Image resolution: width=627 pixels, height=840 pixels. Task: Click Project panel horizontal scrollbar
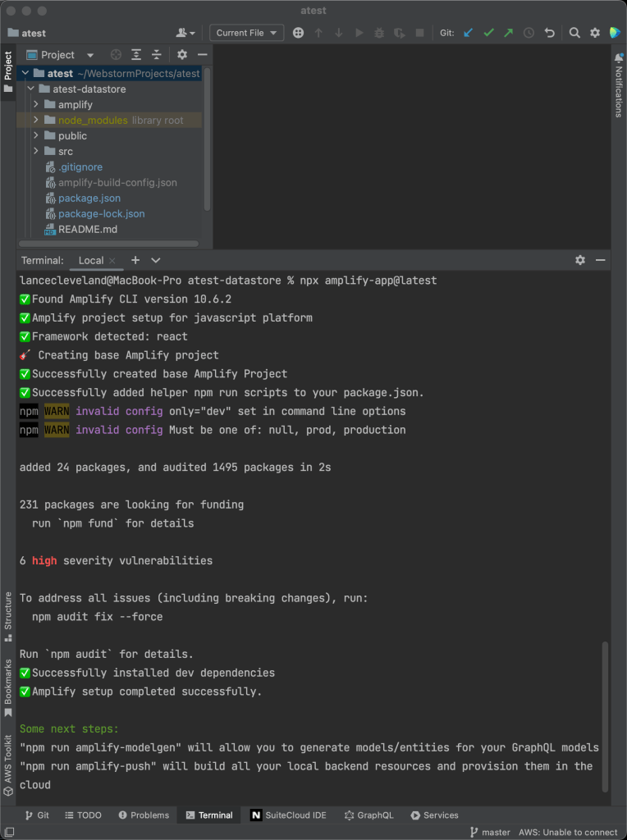pyautogui.click(x=109, y=244)
